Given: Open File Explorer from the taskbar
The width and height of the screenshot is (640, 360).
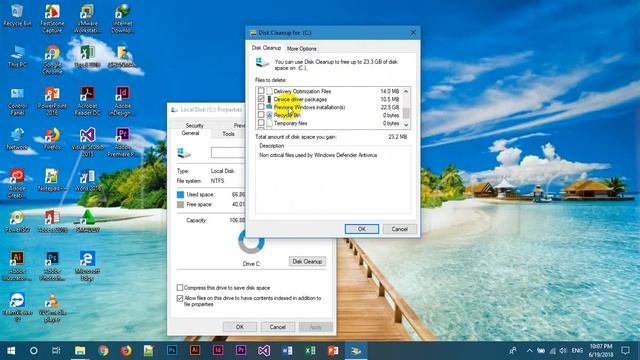Looking at the screenshot, I should click(80, 351).
